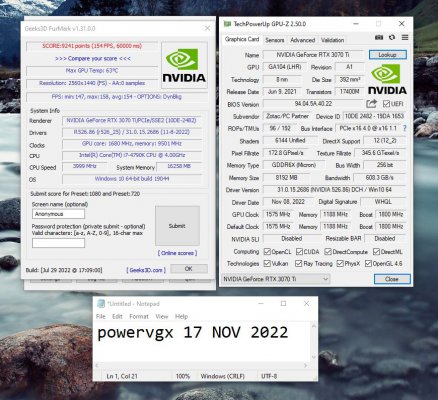Image resolution: width=438 pixels, height=400 pixels.
Task: Click the NVIDIA logo in GPU-Z
Action: [x=387, y=79]
